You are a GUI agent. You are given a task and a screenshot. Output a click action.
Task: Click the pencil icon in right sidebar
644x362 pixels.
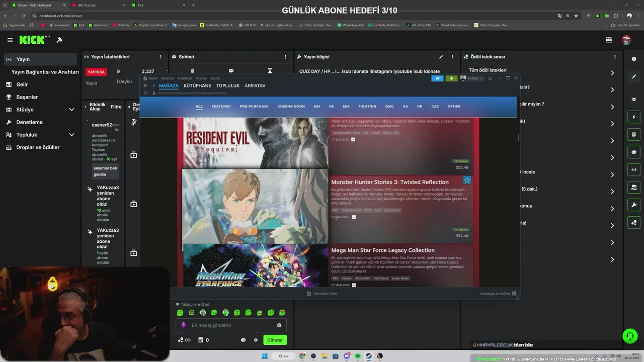(633, 77)
